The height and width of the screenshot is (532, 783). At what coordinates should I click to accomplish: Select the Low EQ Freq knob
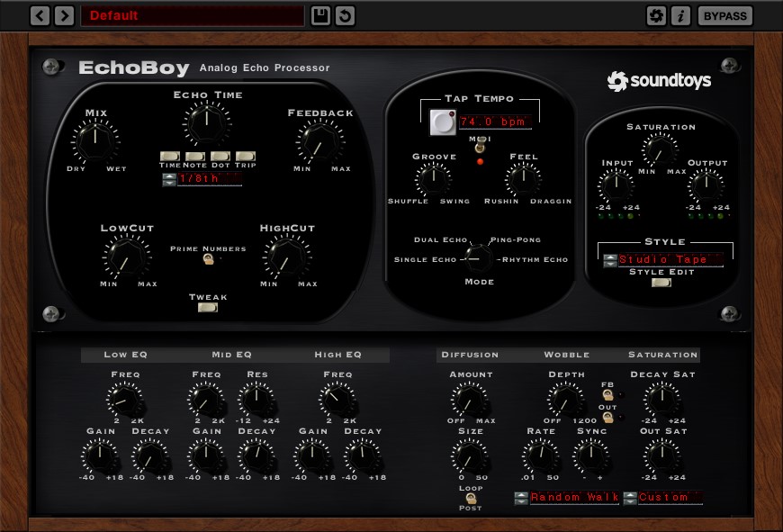click(x=124, y=399)
